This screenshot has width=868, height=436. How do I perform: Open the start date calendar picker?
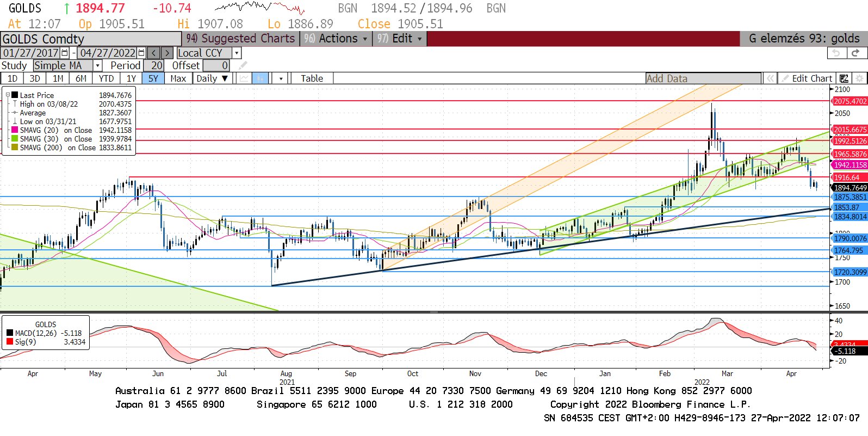[x=65, y=53]
